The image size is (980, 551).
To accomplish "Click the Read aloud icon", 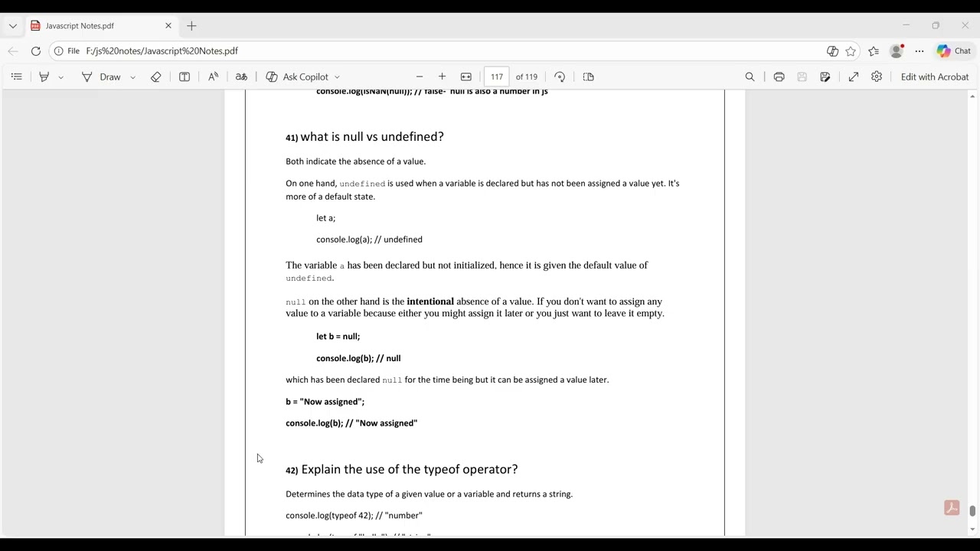I will tap(213, 77).
